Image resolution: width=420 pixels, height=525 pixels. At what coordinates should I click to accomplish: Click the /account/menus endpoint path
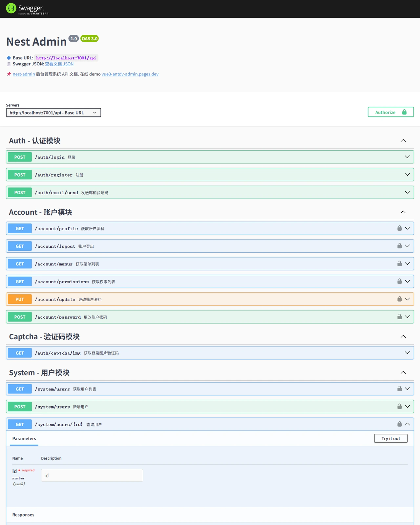[54, 264]
